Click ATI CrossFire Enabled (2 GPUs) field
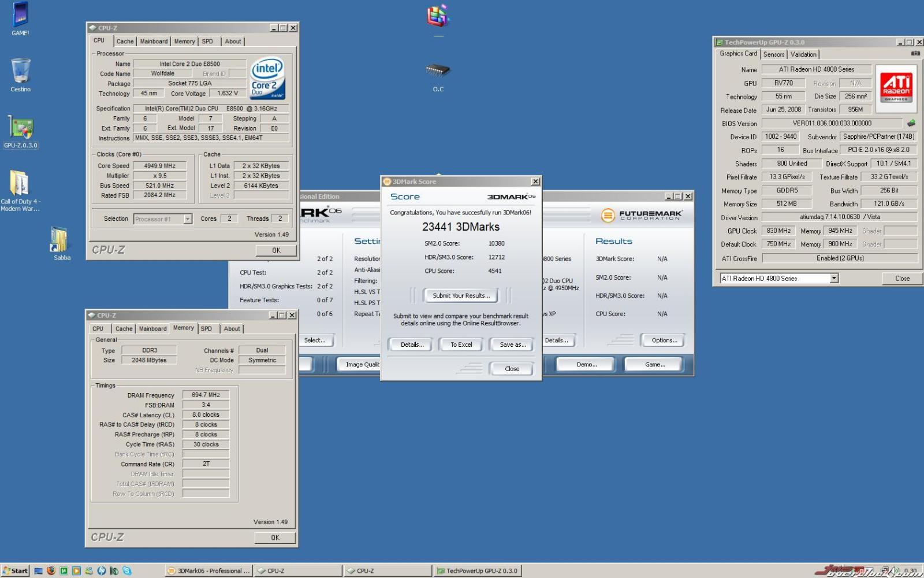Image resolution: width=924 pixels, height=578 pixels. click(840, 258)
